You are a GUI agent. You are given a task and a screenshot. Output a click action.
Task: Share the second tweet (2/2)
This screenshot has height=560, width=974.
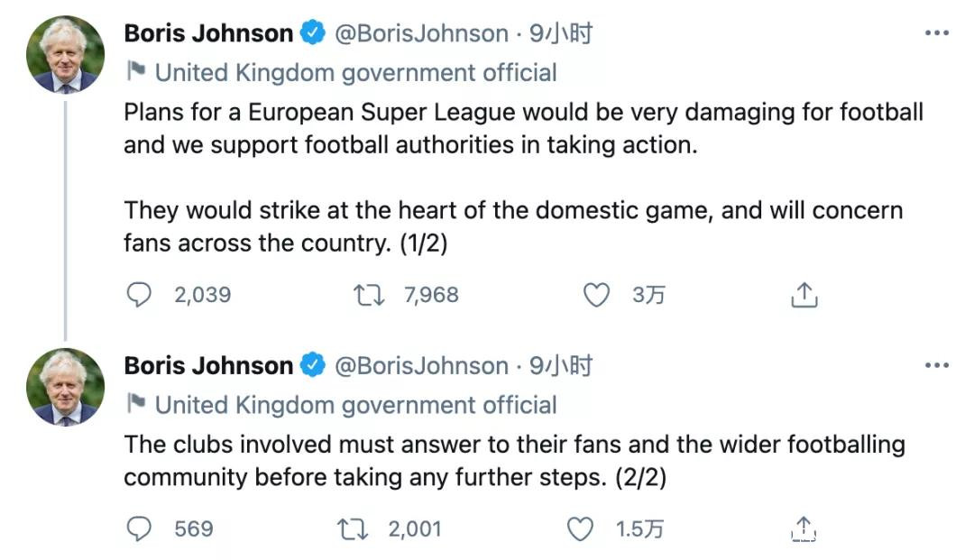coord(804,528)
